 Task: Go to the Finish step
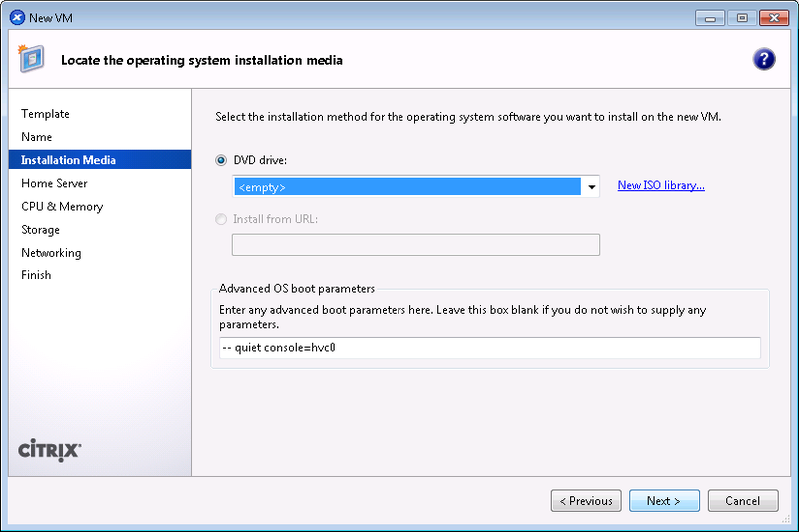(36, 275)
